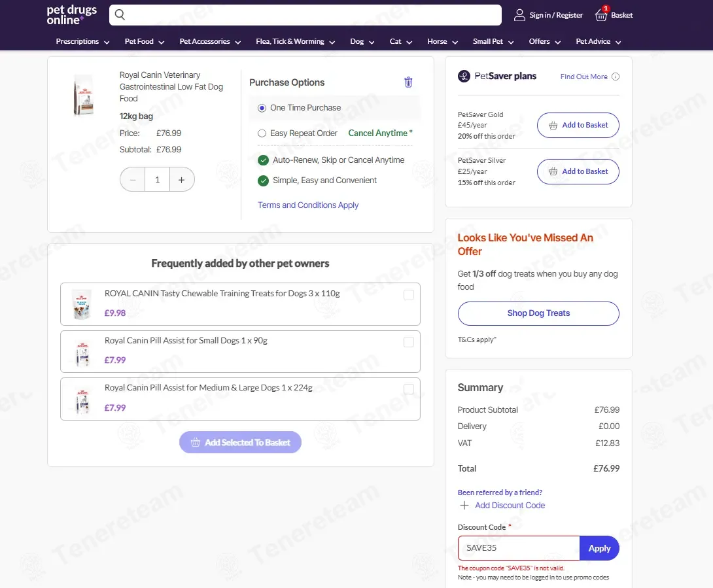Click the Shop Dog Treats button

[538, 313]
